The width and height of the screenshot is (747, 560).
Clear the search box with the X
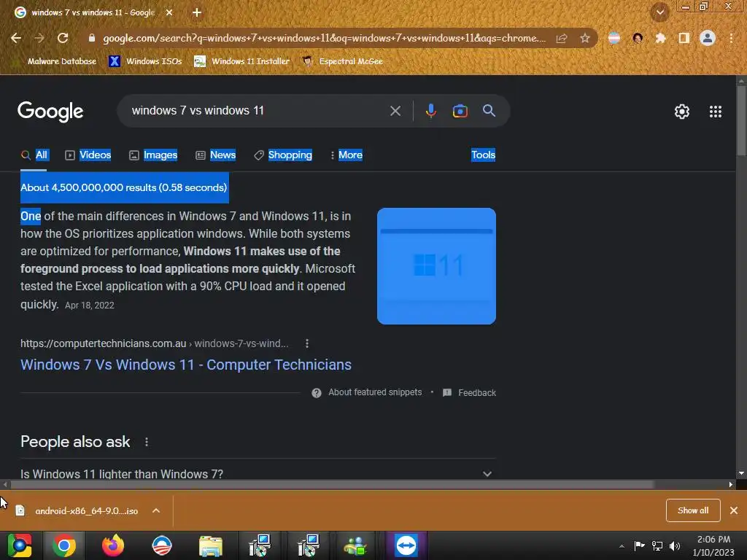(395, 111)
